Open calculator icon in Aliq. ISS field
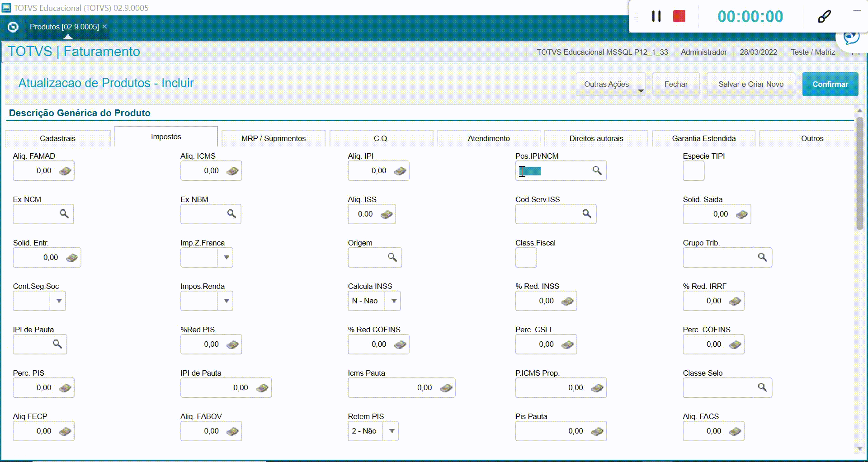868x462 pixels. point(387,215)
